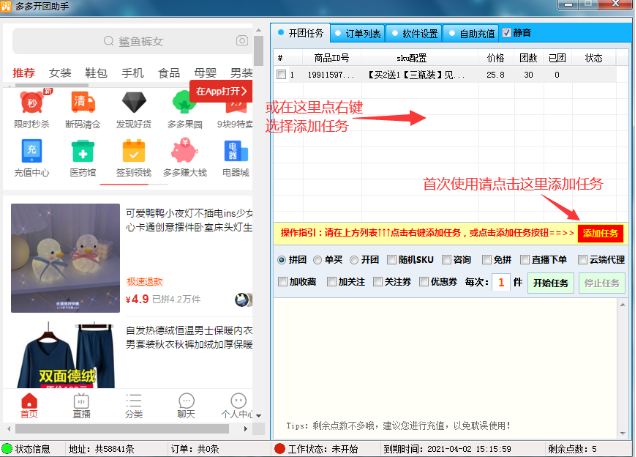Screen dimensions: 636x457
Task: Click the 在App打开 button
Action: click(x=221, y=91)
